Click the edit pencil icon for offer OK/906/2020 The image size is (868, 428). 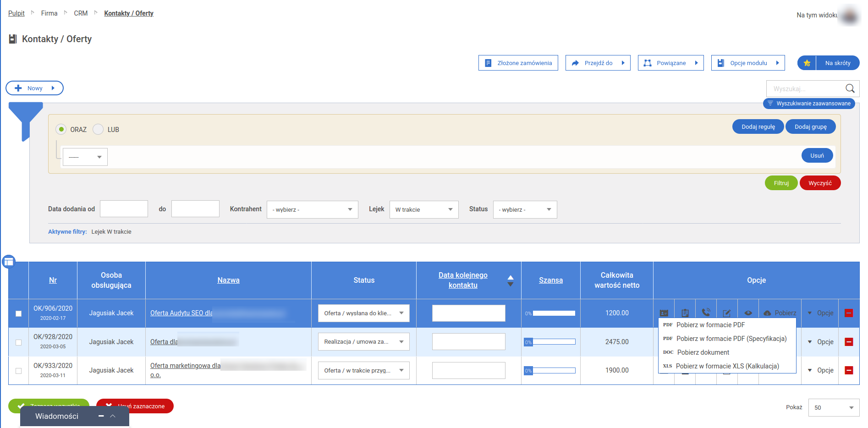pos(727,313)
